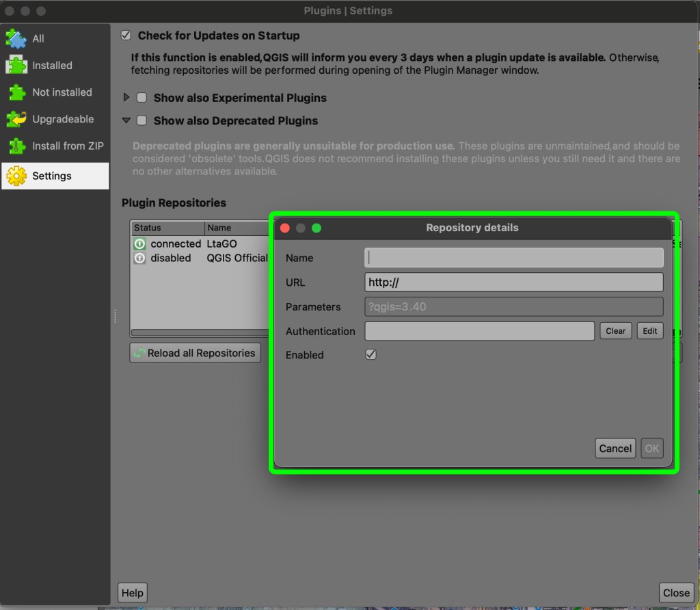The width and height of the screenshot is (700, 610).
Task: Uncheck the Enabled checkbox in Repository details
Action: pyautogui.click(x=371, y=354)
